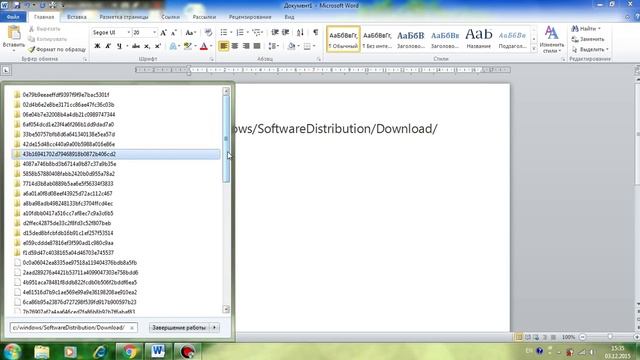The width and height of the screenshot is (640, 360).
Task: Click search results scrollbar down arrow
Action: [x=226, y=309]
